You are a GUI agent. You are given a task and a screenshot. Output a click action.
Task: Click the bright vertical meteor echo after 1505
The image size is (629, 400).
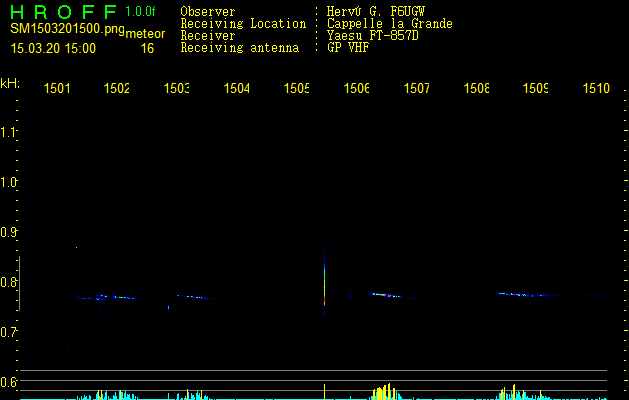[x=324, y=283]
